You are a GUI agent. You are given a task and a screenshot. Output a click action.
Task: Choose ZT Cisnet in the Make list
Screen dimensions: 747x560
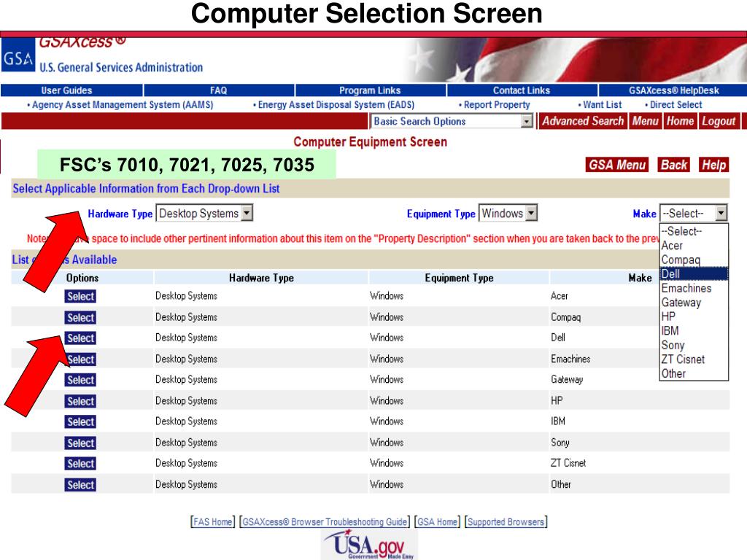coord(694,359)
